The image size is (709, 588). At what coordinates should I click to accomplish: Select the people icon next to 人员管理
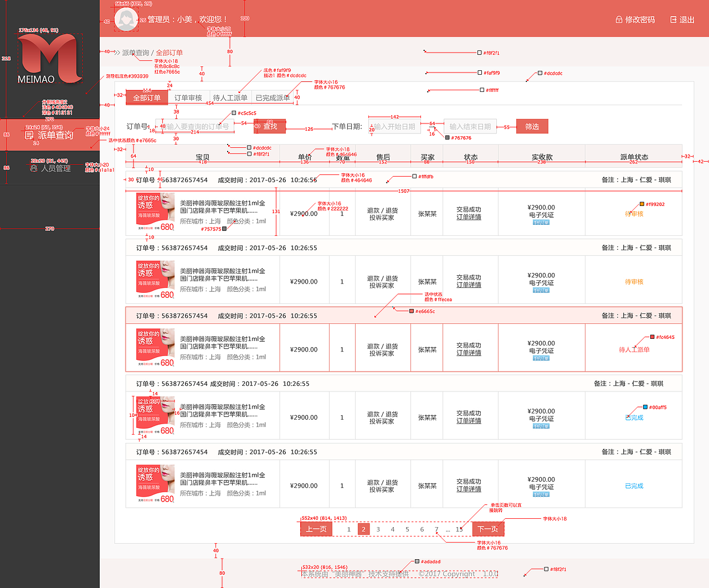point(33,167)
